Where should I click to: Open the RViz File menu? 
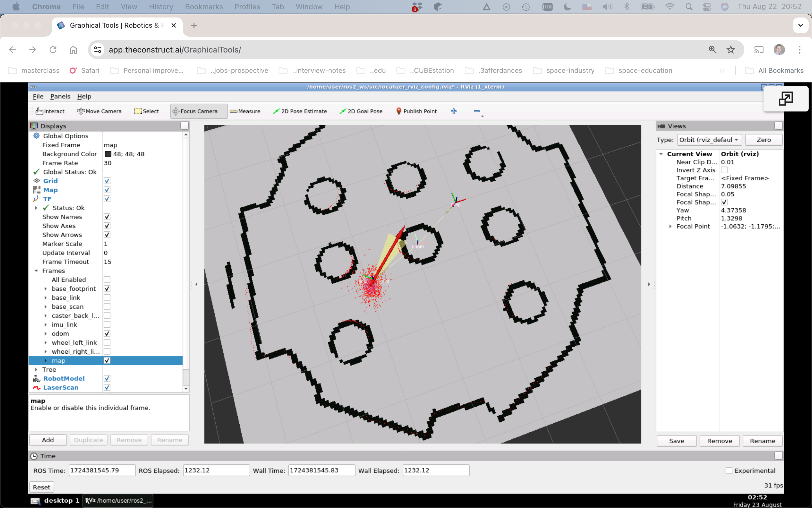pos(38,97)
